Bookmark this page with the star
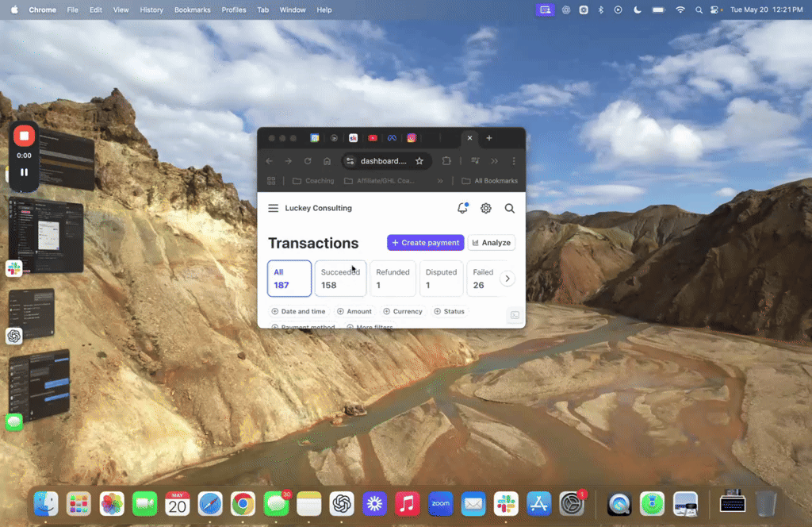This screenshot has height=527, width=812. pyautogui.click(x=419, y=161)
